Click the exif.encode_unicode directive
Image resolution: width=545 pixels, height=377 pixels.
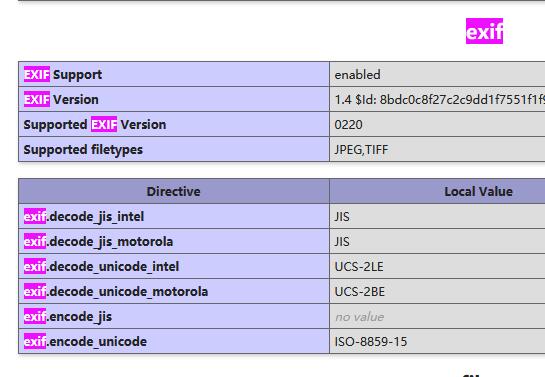(x=85, y=342)
